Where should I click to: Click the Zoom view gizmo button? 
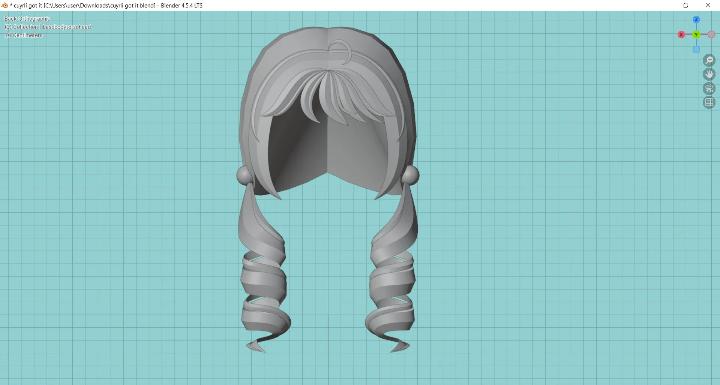(709, 60)
